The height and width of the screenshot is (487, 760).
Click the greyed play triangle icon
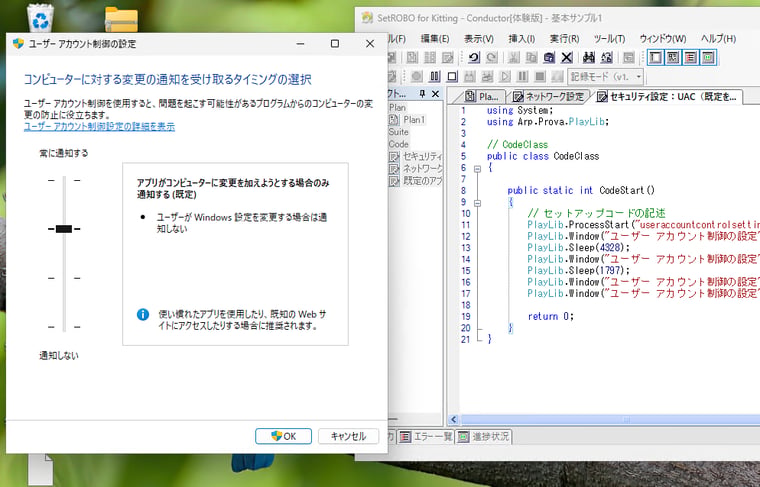(505, 77)
